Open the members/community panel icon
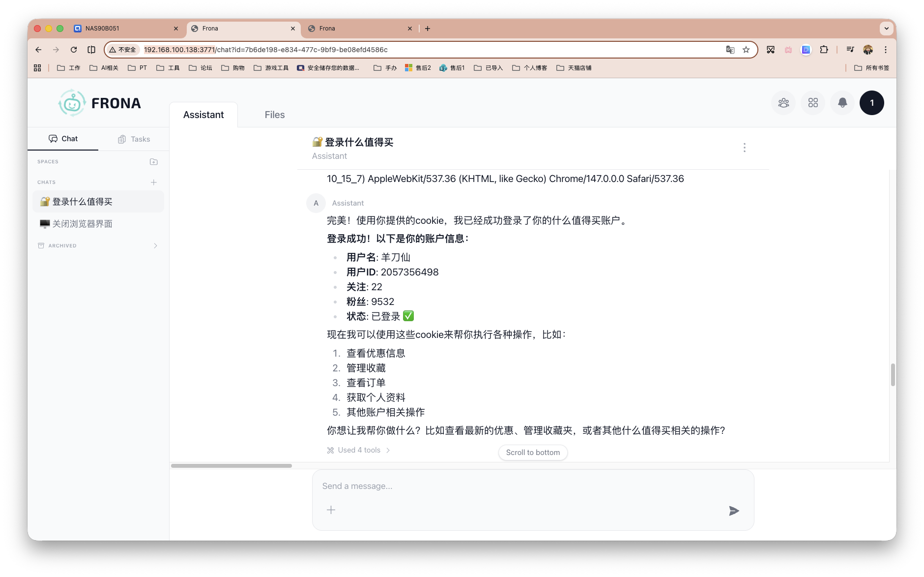 783,103
